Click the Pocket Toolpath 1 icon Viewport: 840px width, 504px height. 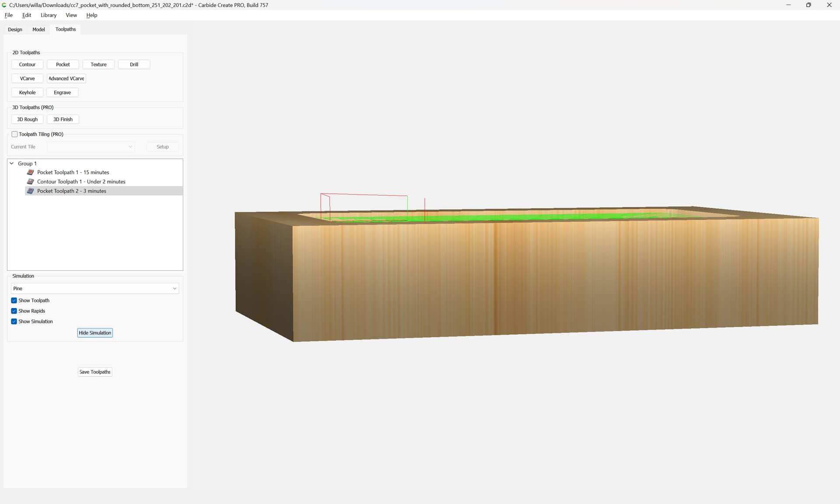pos(30,172)
